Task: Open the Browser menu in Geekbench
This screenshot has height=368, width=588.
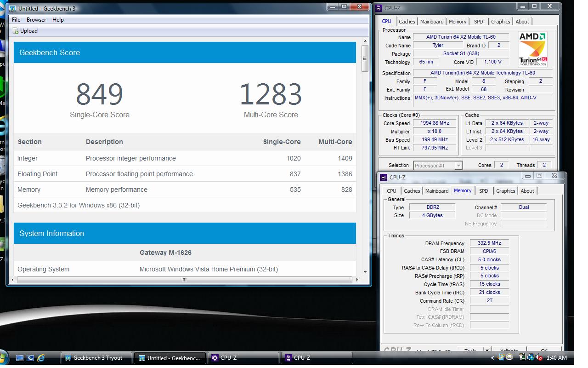Action: click(x=36, y=20)
